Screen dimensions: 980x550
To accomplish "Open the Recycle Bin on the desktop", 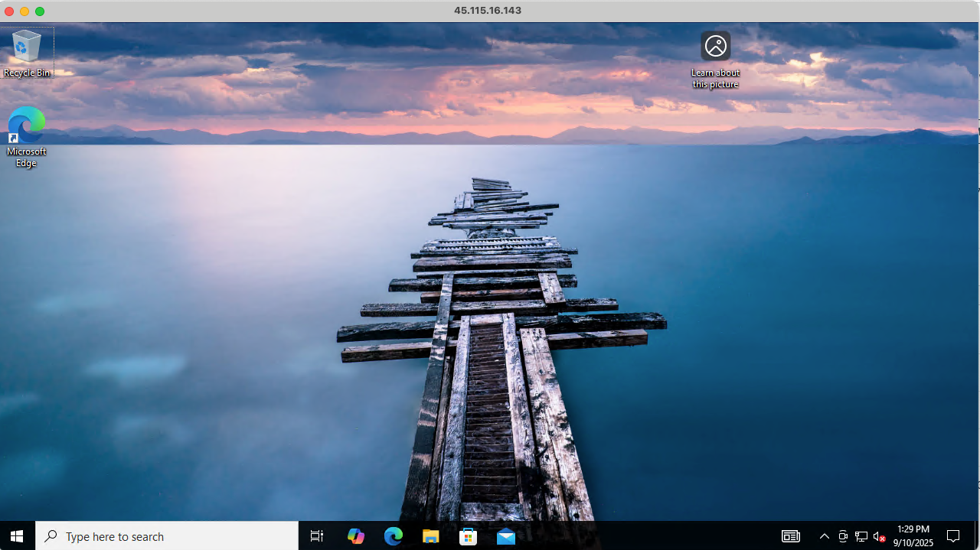I will click(27, 46).
